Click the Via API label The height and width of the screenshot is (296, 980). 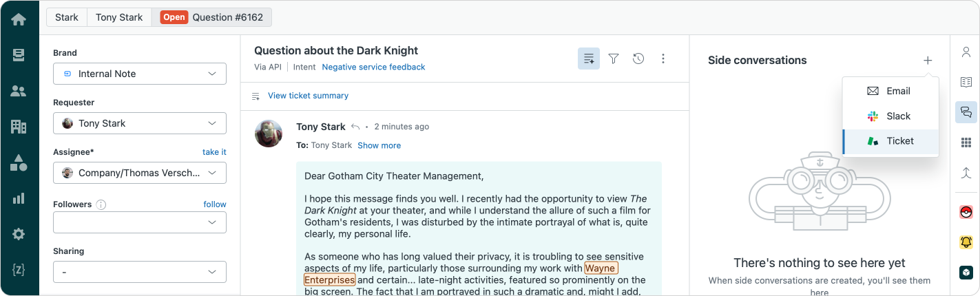(x=268, y=67)
